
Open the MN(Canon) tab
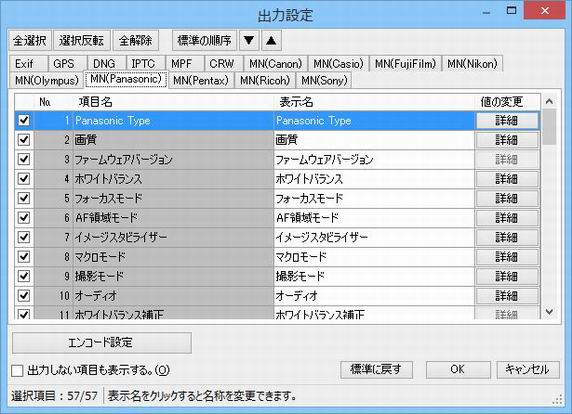coord(275,64)
